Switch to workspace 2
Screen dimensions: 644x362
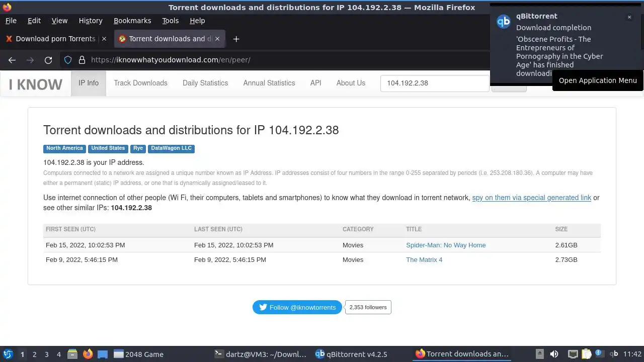click(34, 354)
